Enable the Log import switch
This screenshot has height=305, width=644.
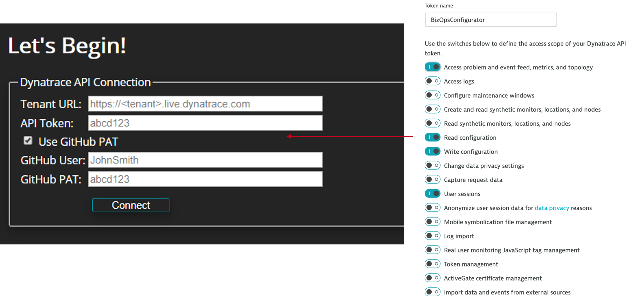tap(432, 236)
